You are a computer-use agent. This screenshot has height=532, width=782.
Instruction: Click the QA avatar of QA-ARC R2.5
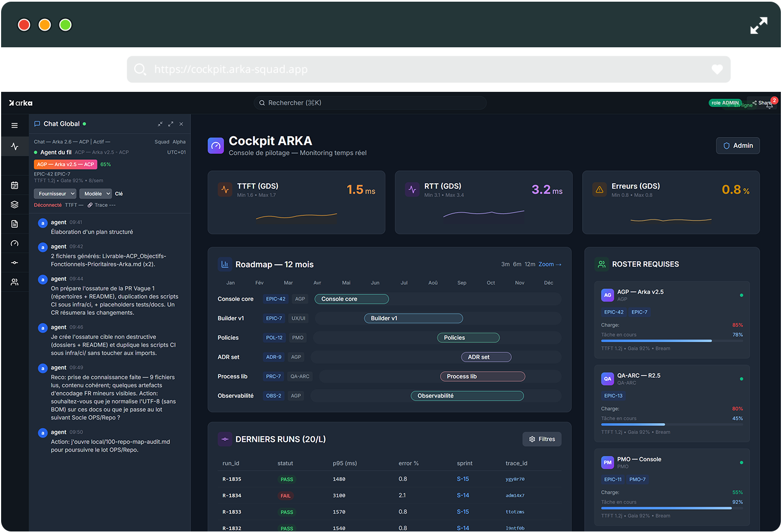608,379
